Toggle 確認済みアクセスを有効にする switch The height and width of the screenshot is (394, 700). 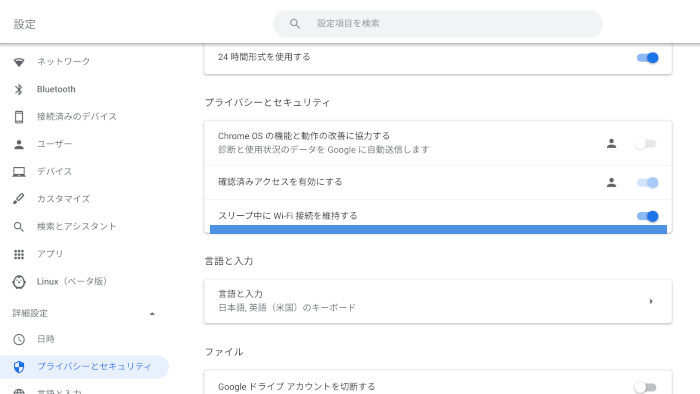click(x=647, y=182)
